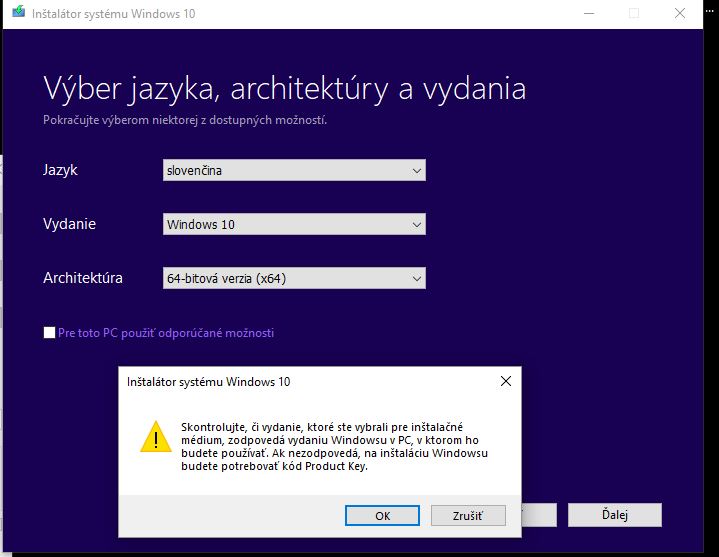Close the main installer window
This screenshot has height=557, width=719.
680,13
